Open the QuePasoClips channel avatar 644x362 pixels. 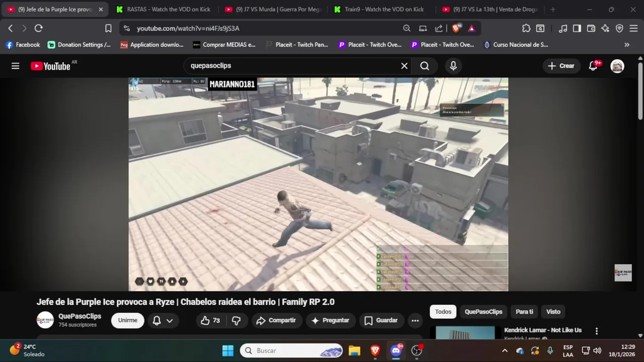point(45,320)
